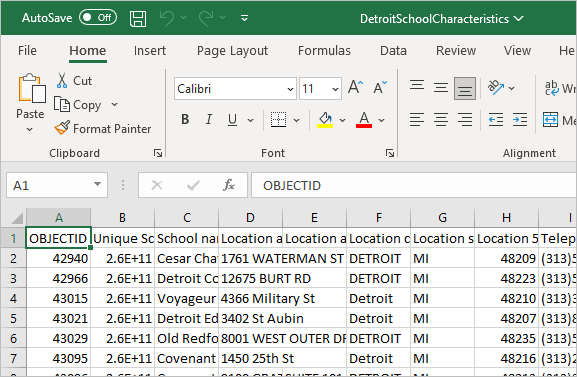Click the formula bar showing OBJECTID

coord(414,185)
